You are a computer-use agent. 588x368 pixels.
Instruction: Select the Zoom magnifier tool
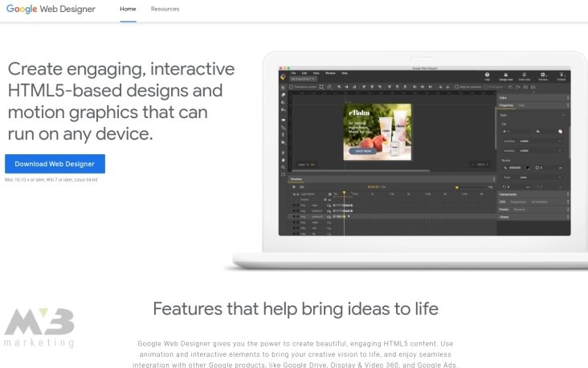283,167
